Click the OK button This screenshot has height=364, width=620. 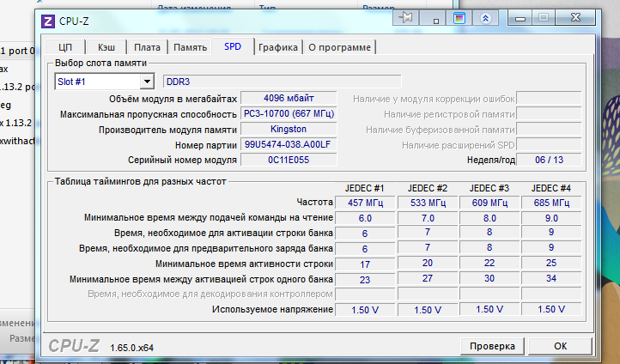[x=560, y=346]
